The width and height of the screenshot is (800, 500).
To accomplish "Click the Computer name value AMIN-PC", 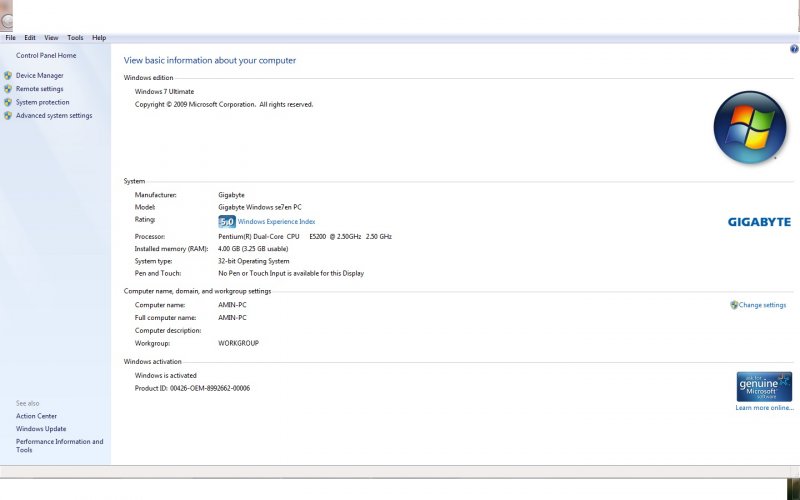I will pyautogui.click(x=232, y=305).
